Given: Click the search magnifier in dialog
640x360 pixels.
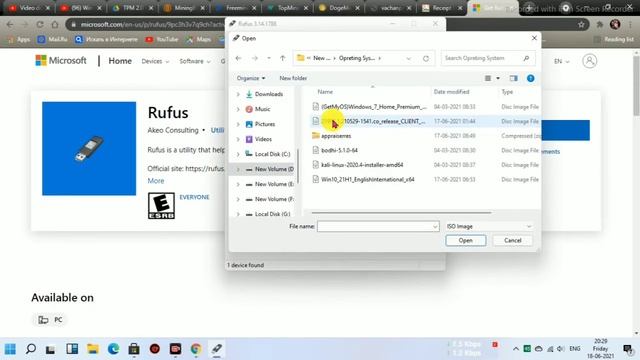Looking at the screenshot, I should [x=527, y=58].
